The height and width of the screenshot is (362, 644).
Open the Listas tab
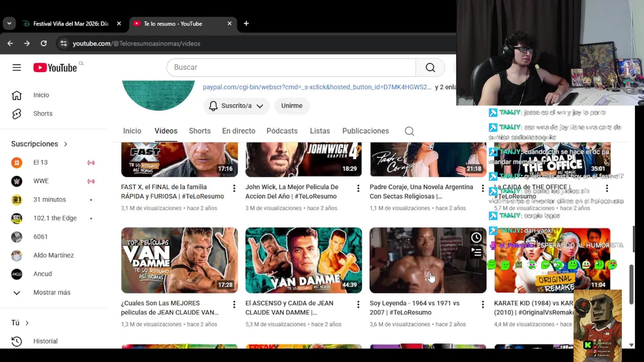pos(320,131)
